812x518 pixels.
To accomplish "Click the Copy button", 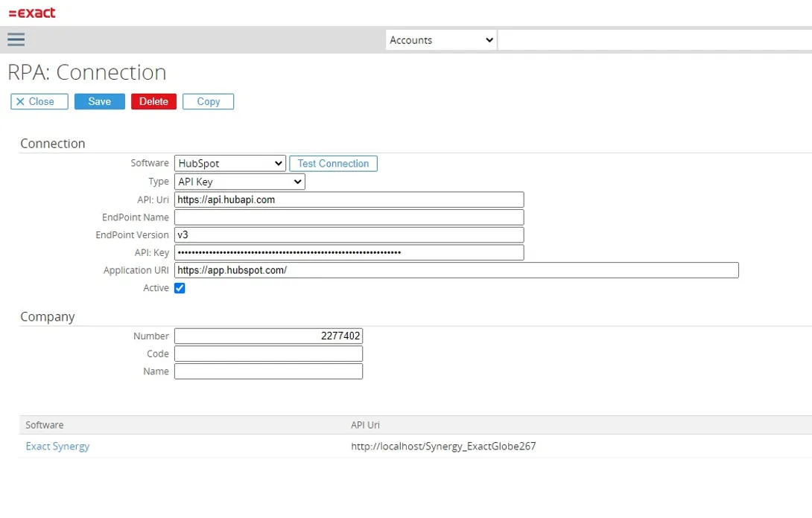I will click(208, 101).
